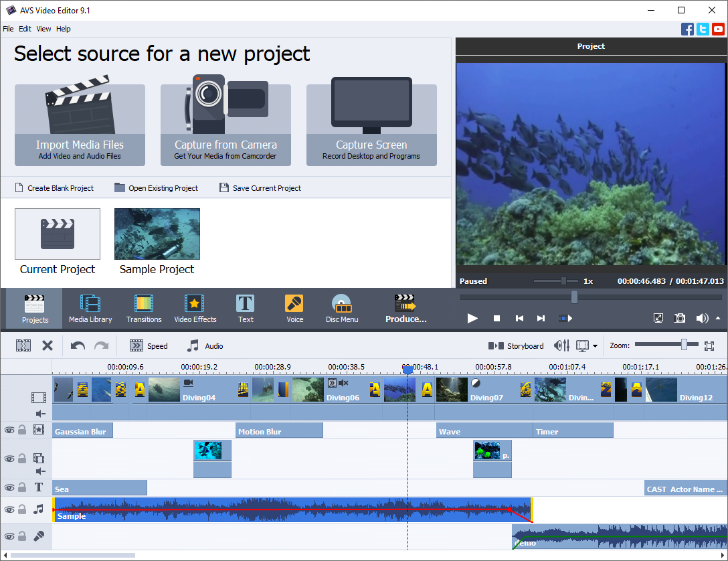This screenshot has height=561, width=728.
Task: Click the delete X icon in the timeline toolbar
Action: coord(48,346)
